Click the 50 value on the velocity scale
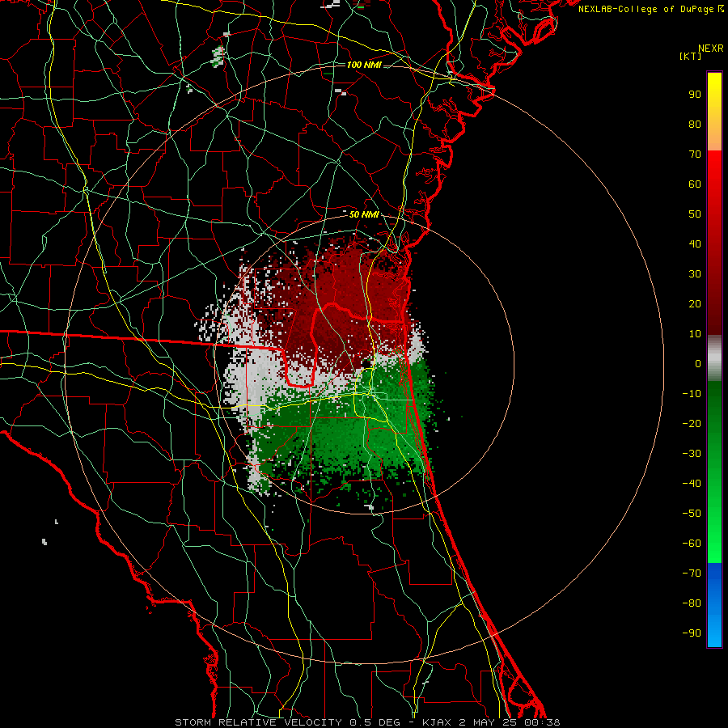The width and height of the screenshot is (728, 728). click(x=695, y=214)
